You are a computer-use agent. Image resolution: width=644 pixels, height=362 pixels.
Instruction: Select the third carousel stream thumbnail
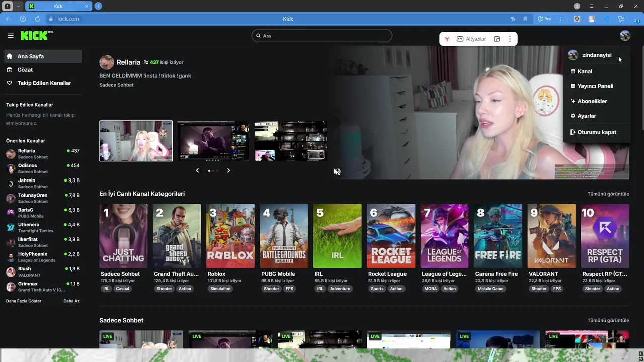click(291, 141)
